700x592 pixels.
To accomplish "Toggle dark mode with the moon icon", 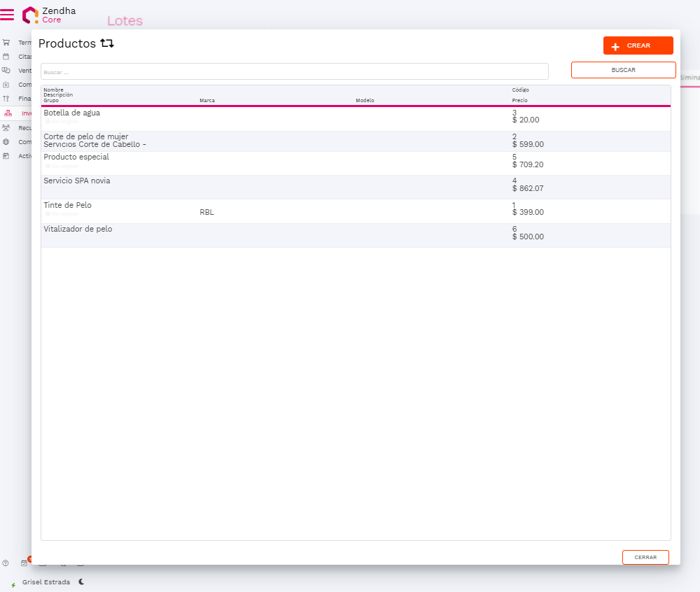I will click(81, 582).
